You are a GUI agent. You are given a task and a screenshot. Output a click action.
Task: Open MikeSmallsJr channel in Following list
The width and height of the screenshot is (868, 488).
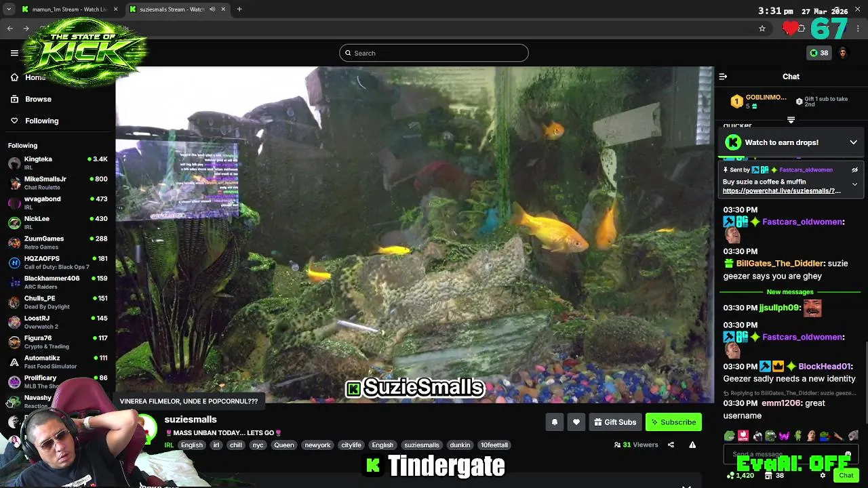(58, 183)
